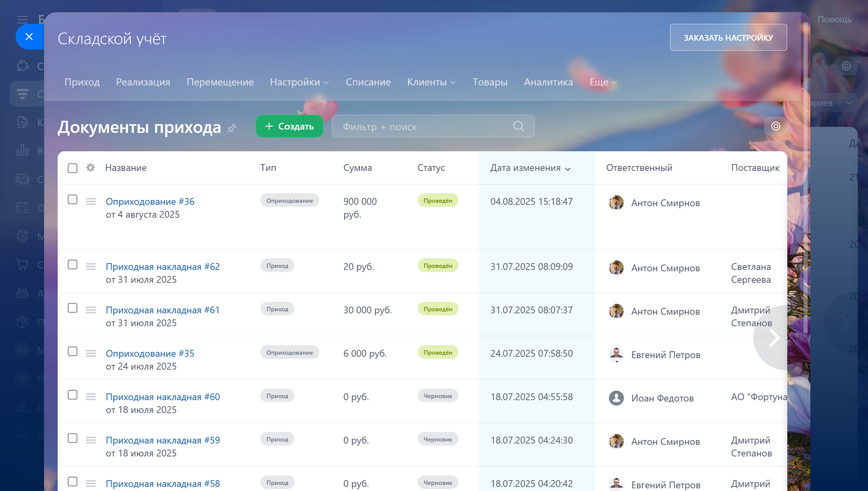Open row menu for Оприходование #36
Screen dimensions: 868x491
pos(91,201)
